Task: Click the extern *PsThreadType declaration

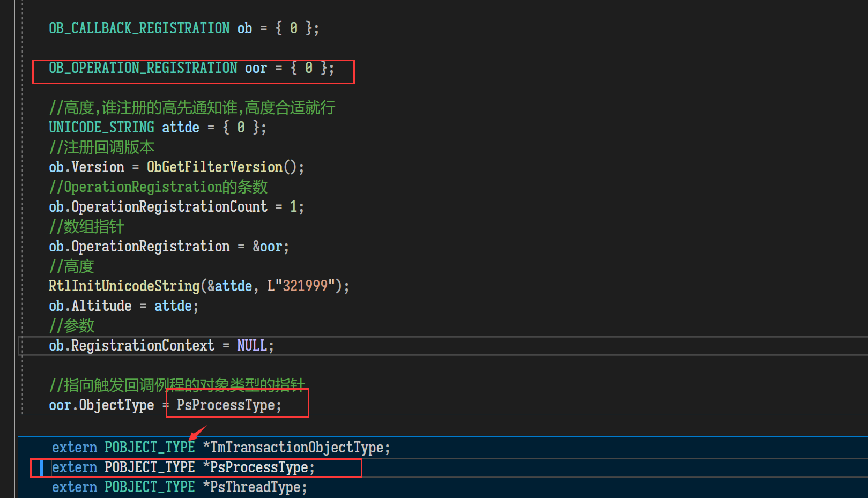Action: point(180,487)
